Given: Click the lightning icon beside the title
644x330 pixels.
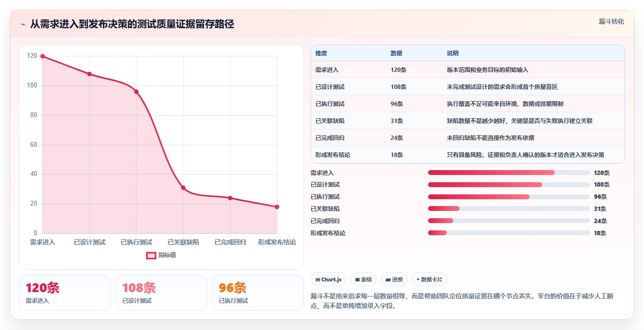Looking at the screenshot, I should 23,24.
